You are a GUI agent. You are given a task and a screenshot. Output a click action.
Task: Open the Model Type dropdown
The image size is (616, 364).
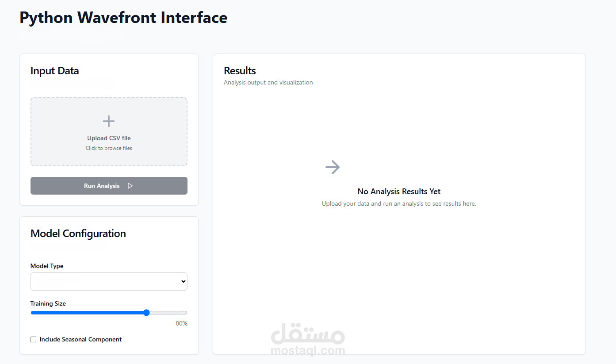pos(109,281)
